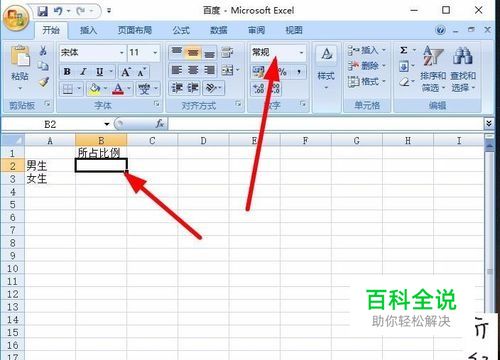Click the Clear eraser icon

(404, 81)
